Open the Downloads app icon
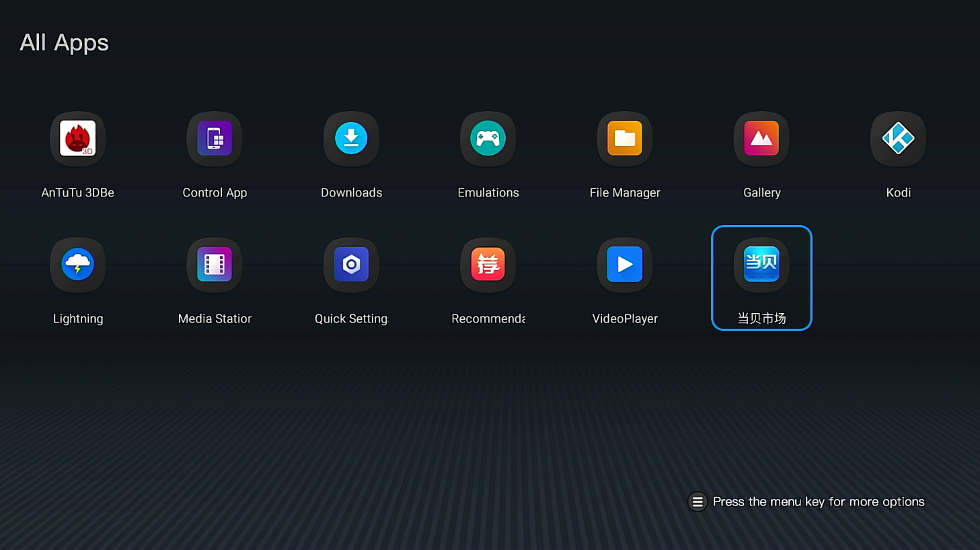980x550 pixels. click(x=351, y=139)
